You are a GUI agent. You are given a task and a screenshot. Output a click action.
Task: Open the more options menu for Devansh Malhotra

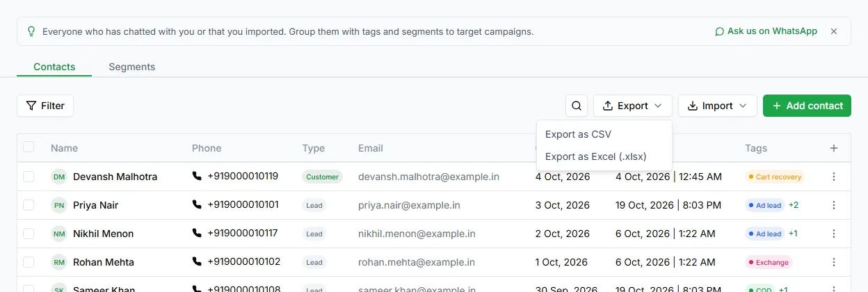click(x=834, y=177)
